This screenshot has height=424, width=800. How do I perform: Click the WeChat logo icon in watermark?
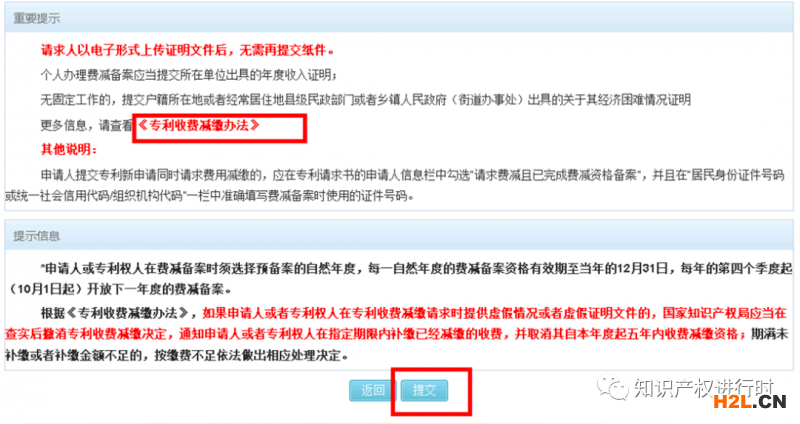(613, 387)
